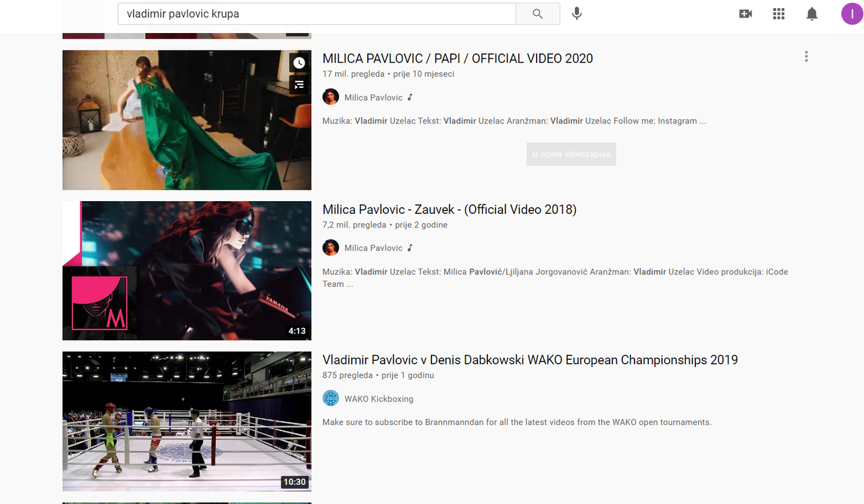This screenshot has width=864, height=504.
Task: Click the description mentioning Brannmanndan
Action: [x=517, y=422]
